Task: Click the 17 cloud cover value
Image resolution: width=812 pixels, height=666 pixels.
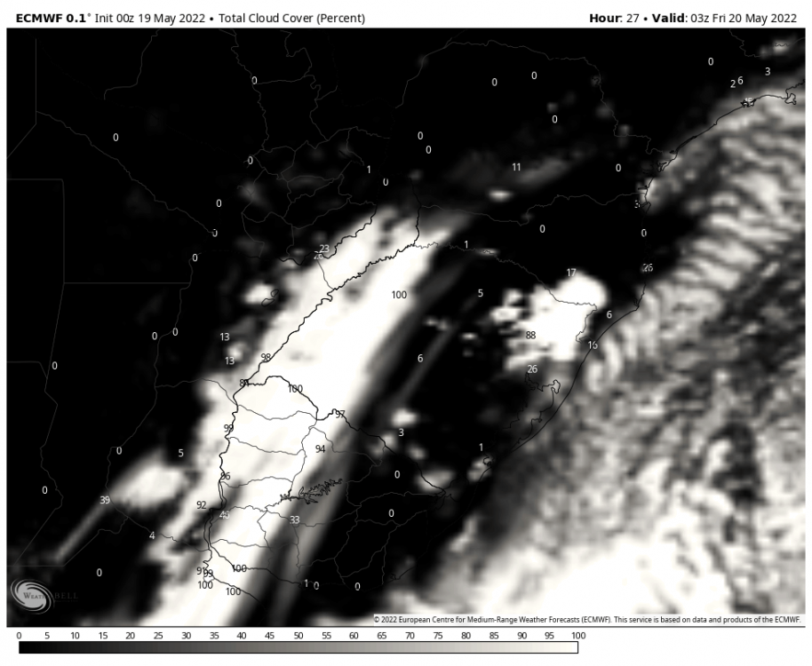Action: coord(571,273)
